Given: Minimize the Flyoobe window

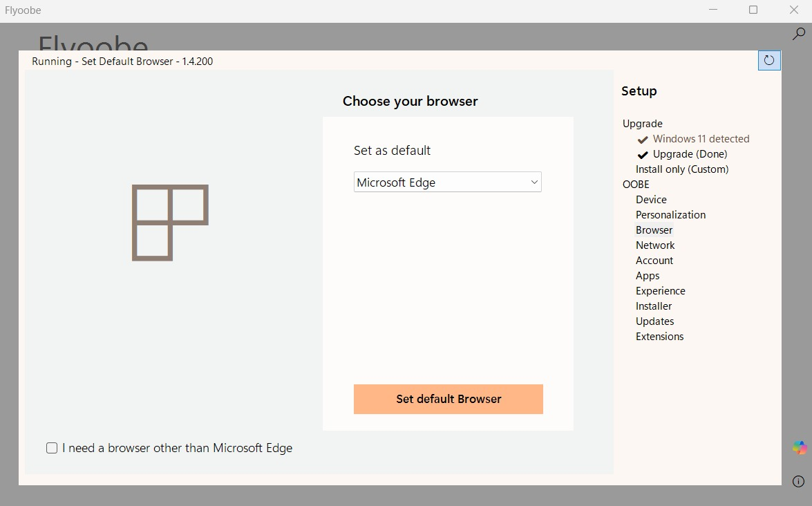Looking at the screenshot, I should pos(713,10).
